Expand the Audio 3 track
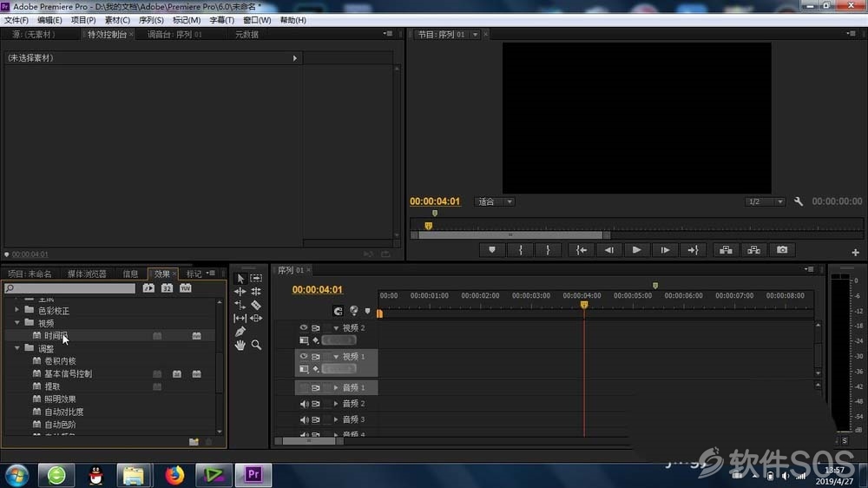868x488 pixels. (x=336, y=420)
